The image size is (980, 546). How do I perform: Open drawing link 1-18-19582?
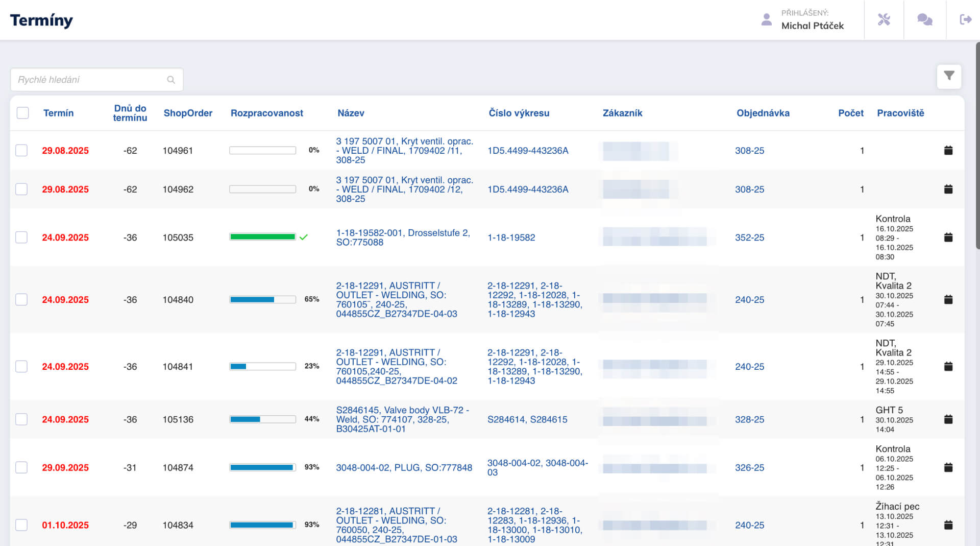511,238
